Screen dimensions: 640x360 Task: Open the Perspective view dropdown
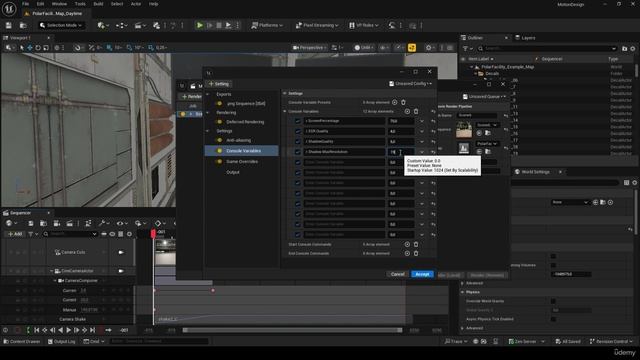(309, 48)
